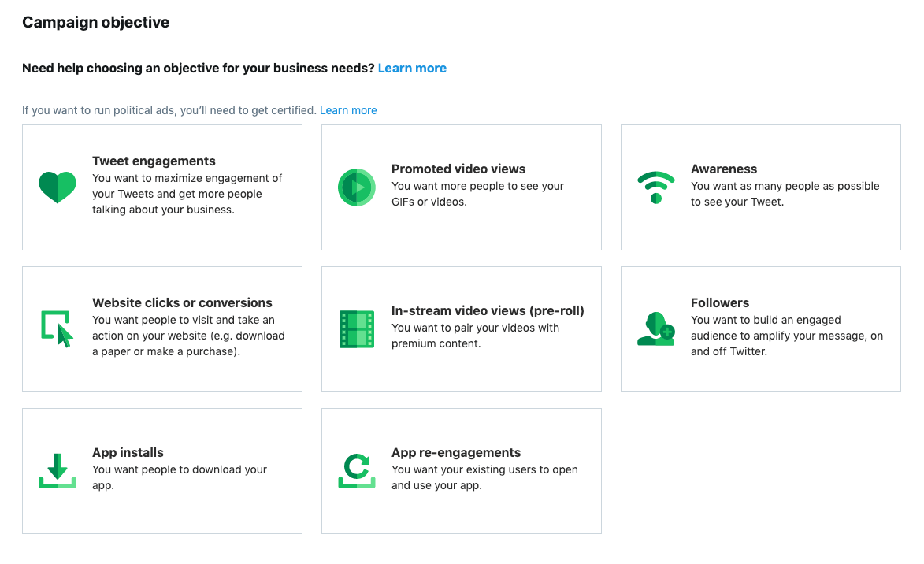Select the Followers person icon
The width and height of the screenshot is (924, 564).
[x=655, y=328]
